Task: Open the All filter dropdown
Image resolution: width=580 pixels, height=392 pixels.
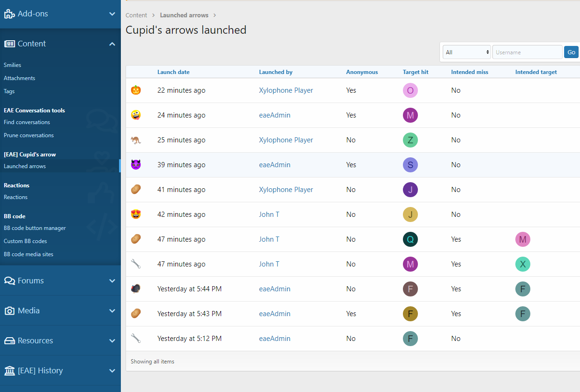Action: [x=467, y=52]
